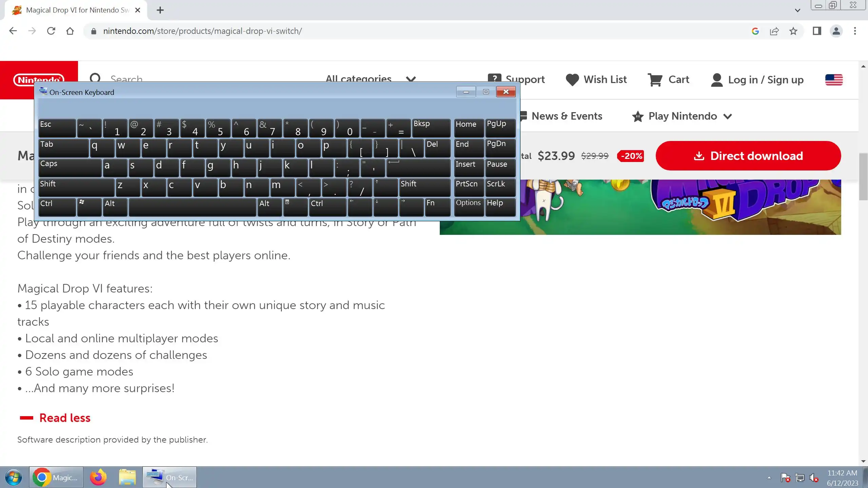Click the browser home icon

point(70,31)
